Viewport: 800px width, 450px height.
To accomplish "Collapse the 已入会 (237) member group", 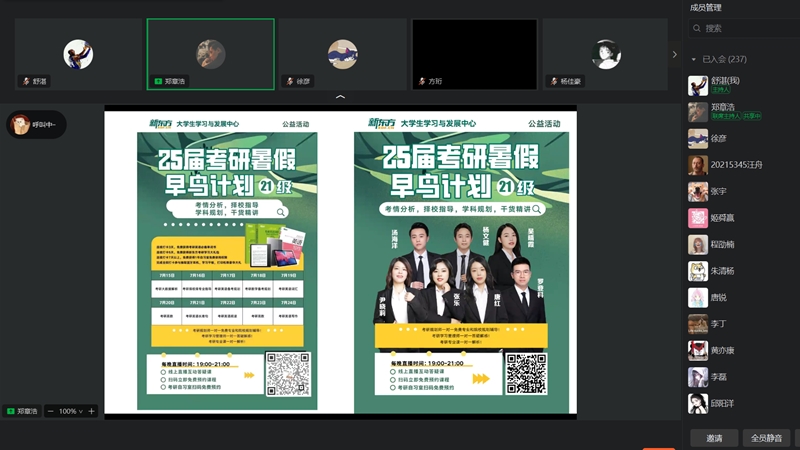I will [694, 59].
